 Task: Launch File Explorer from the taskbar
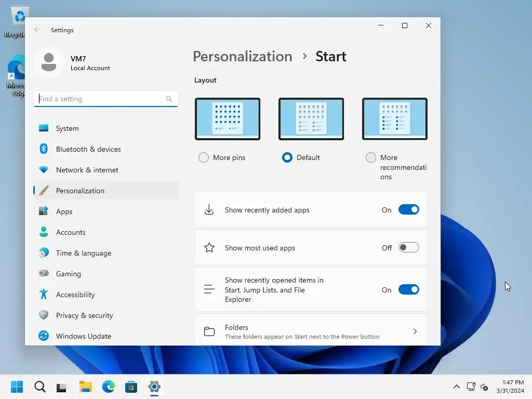pos(86,387)
